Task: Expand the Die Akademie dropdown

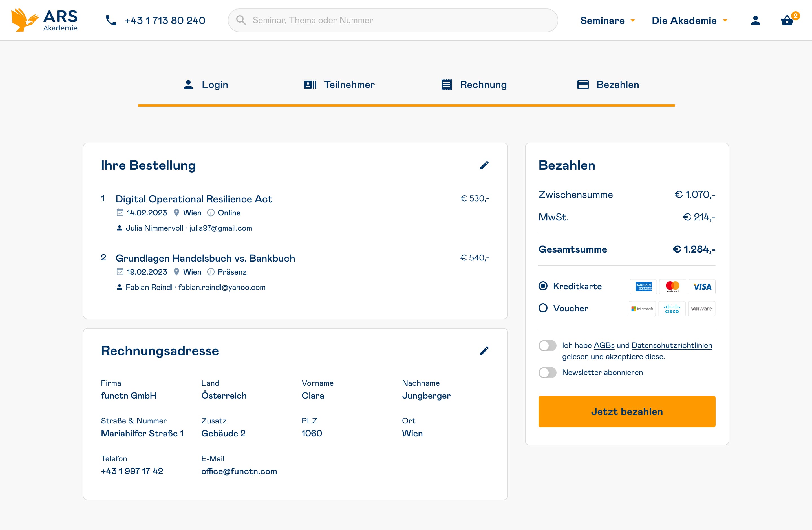Action: point(689,21)
